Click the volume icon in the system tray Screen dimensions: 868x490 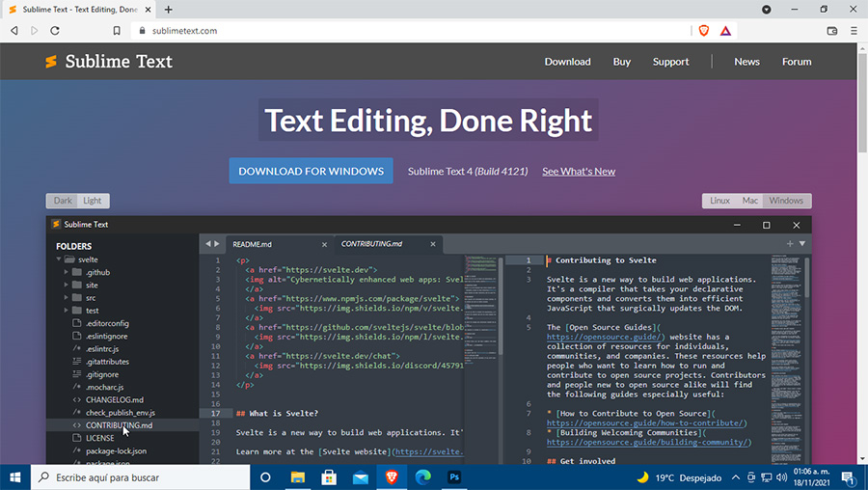tap(781, 477)
